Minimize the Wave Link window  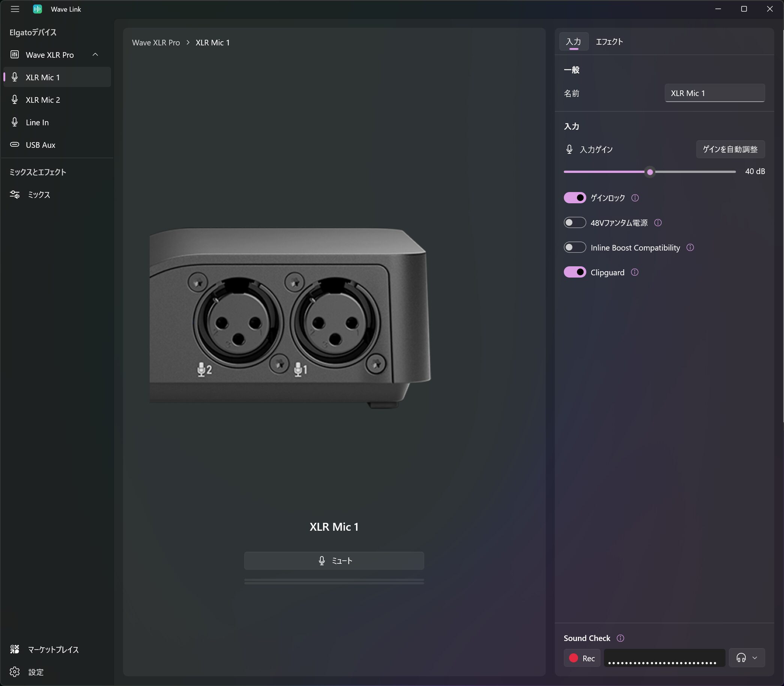(718, 9)
